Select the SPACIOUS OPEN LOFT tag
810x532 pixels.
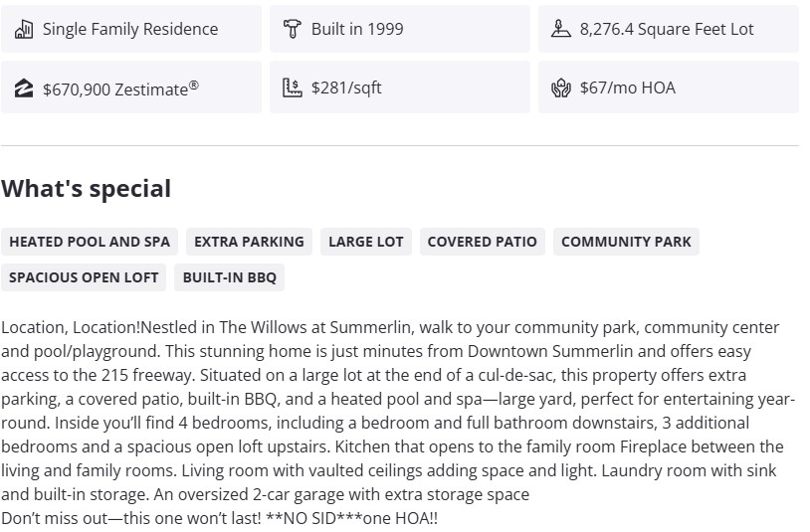coord(84,277)
